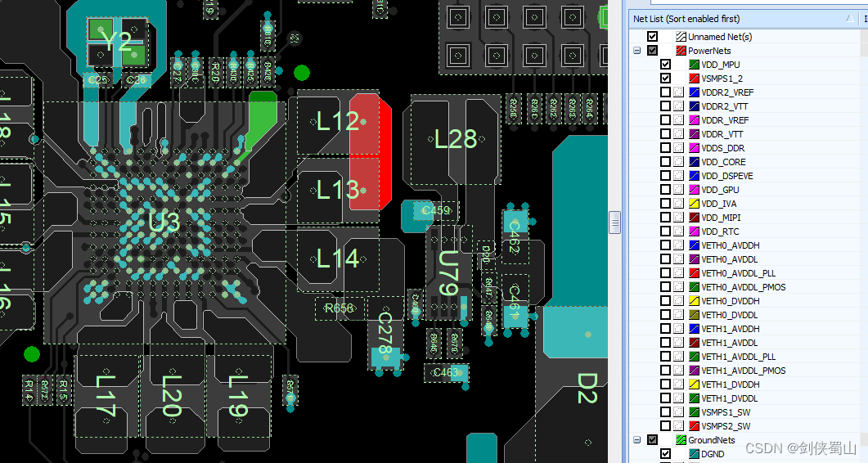Click the pattern icon beside VDD_CORE

679,162
